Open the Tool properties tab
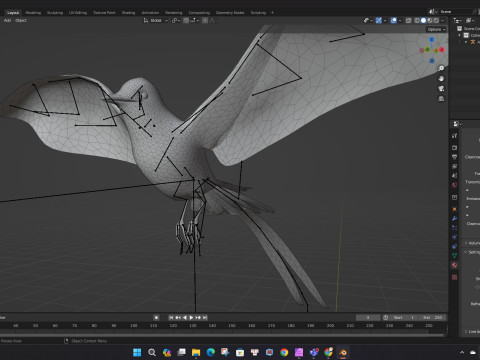 coord(454,136)
